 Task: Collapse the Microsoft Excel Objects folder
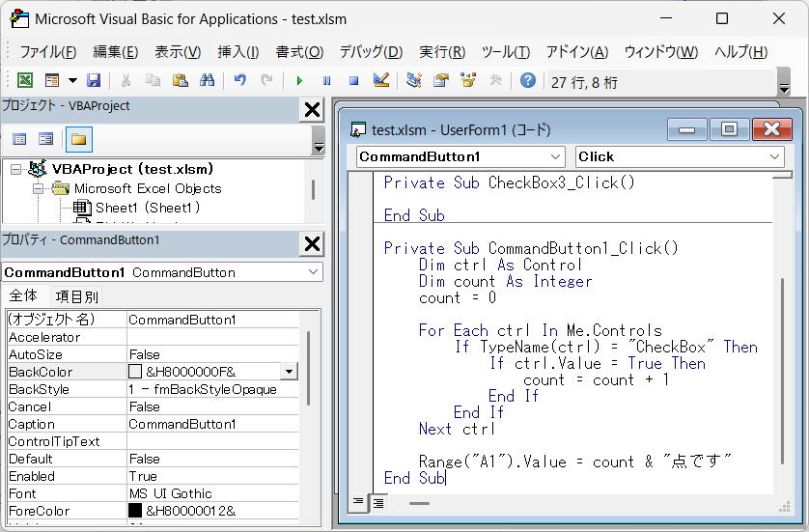[38, 189]
